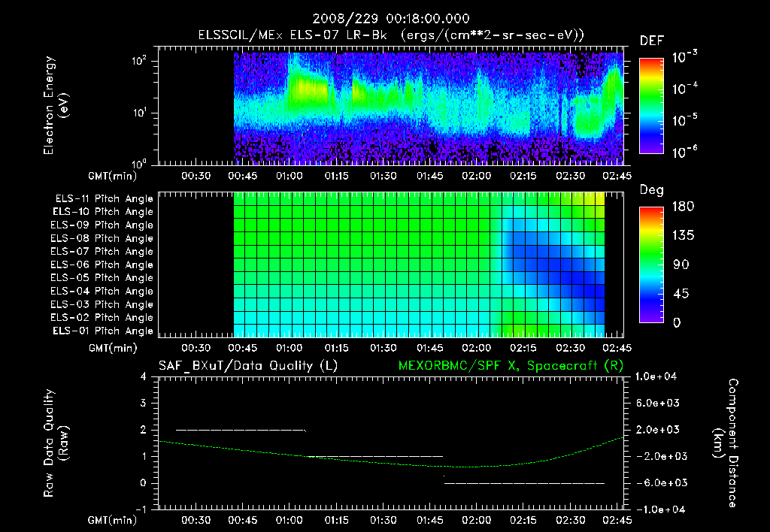Screen dimensions: 770x532
Task: Click the 180 value on the Deg scale
Action: click(683, 207)
